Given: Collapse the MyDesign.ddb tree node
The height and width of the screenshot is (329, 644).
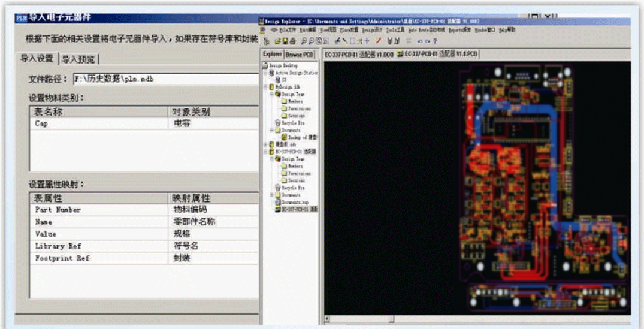Looking at the screenshot, I should click(265, 86).
